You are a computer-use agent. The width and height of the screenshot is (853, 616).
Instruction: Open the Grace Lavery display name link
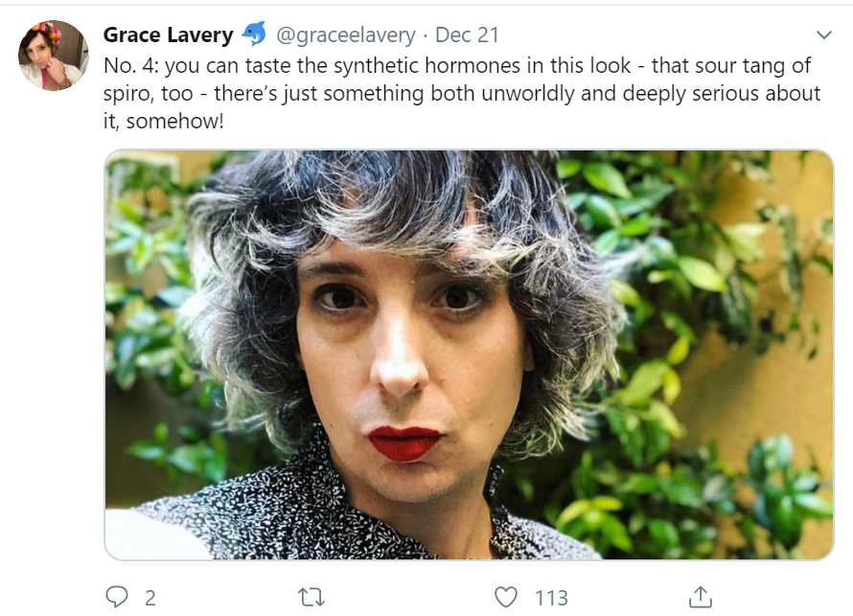point(168,35)
